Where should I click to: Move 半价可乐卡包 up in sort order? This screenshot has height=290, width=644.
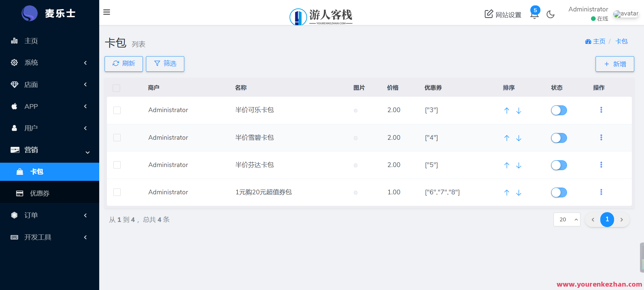[507, 110]
